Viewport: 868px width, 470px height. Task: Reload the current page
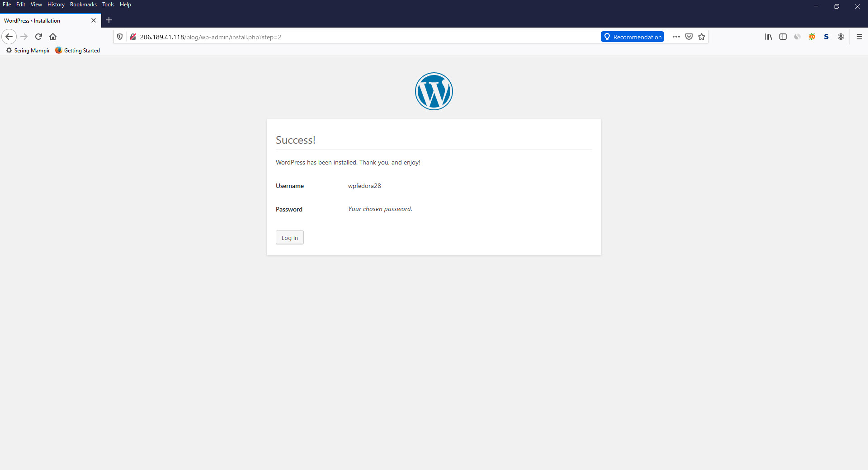point(38,37)
